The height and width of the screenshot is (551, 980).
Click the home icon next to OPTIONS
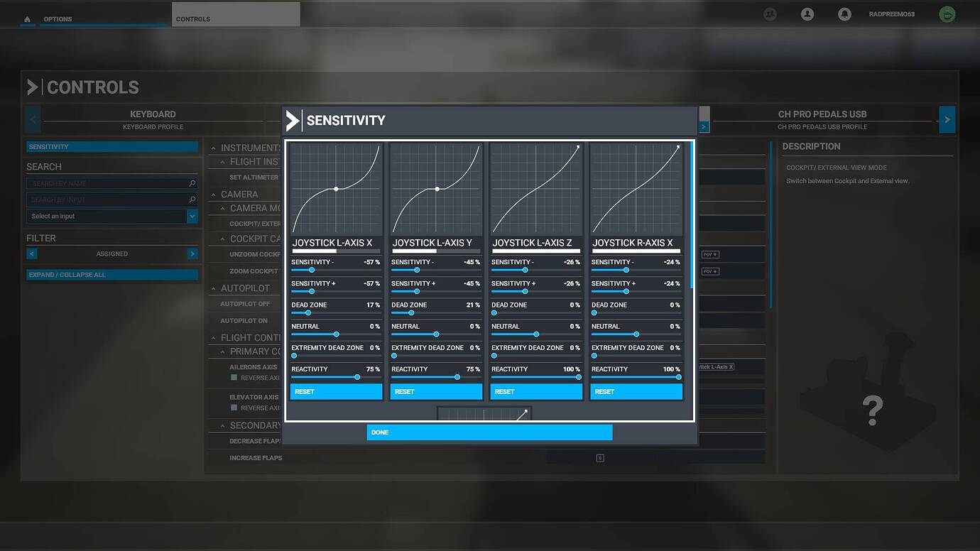pyautogui.click(x=27, y=19)
